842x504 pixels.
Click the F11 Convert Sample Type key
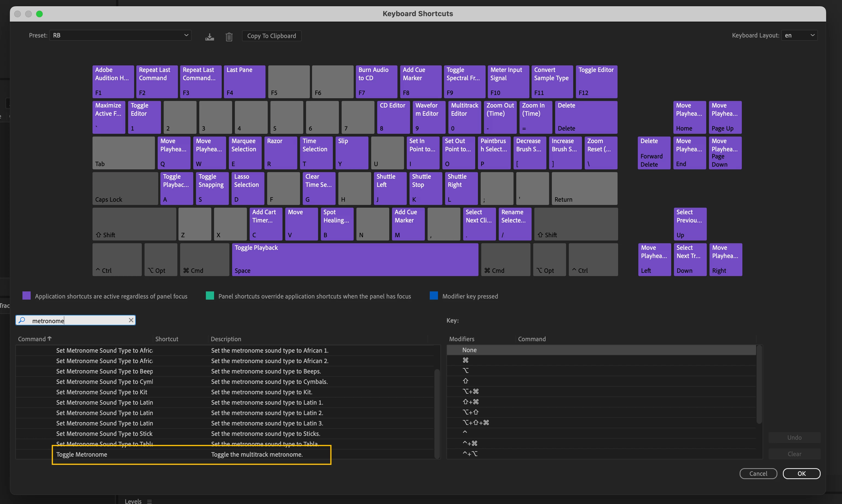coord(552,82)
